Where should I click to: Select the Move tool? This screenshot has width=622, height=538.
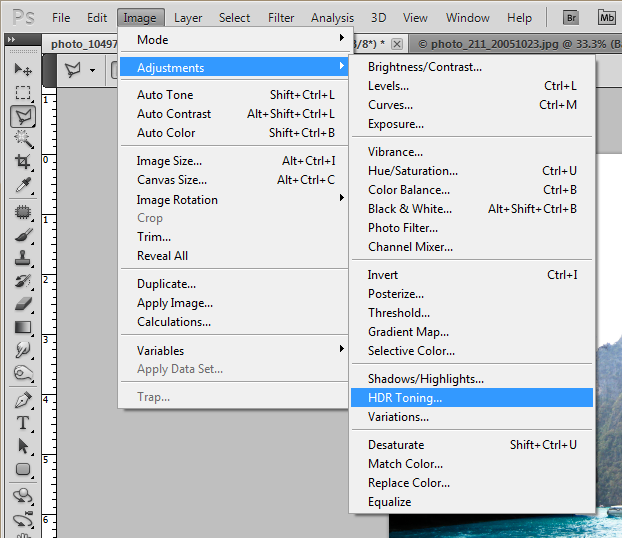click(x=23, y=70)
